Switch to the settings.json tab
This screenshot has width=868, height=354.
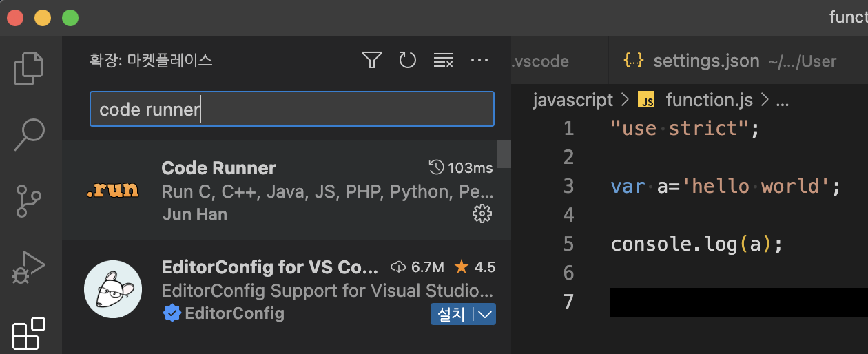705,61
